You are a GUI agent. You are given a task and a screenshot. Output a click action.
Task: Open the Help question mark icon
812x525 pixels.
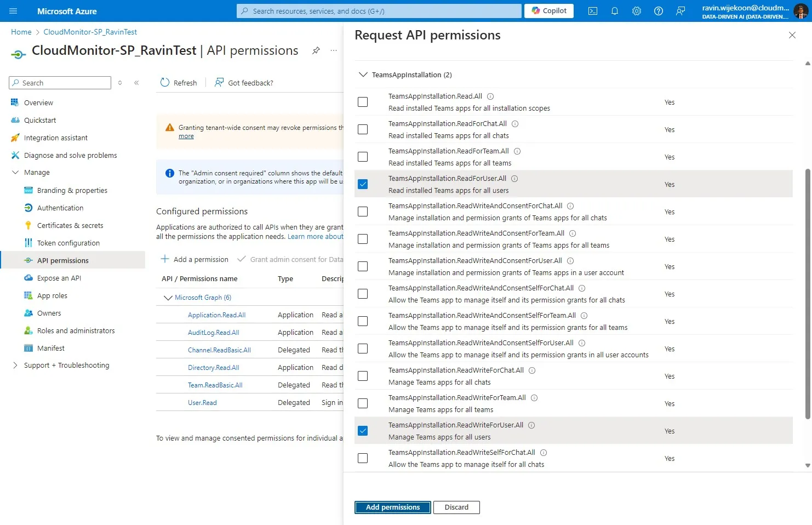[659, 11]
